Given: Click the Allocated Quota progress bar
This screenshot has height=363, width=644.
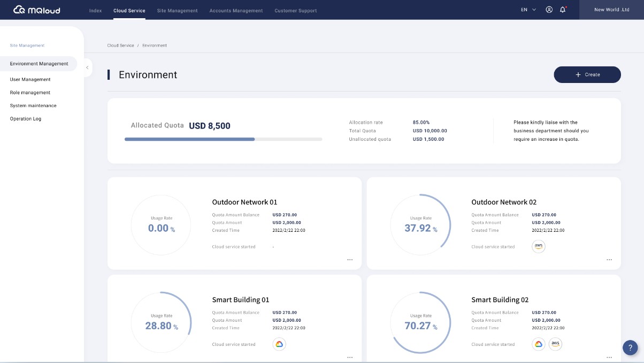Looking at the screenshot, I should tap(223, 139).
